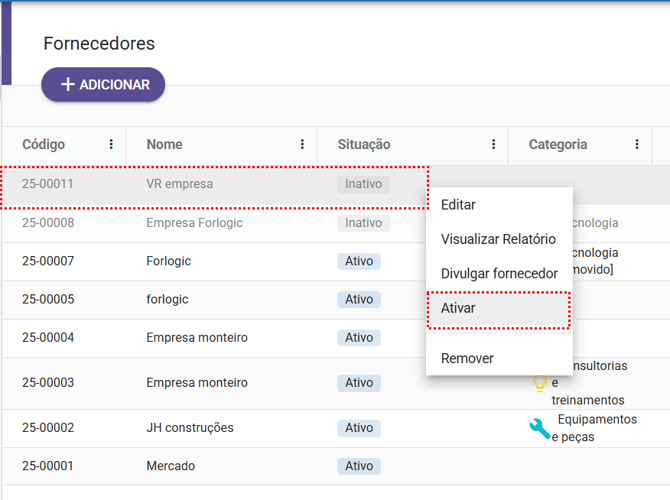This screenshot has height=500, width=670.
Task: Open the Categoria column three-dot menu
Action: (636, 145)
